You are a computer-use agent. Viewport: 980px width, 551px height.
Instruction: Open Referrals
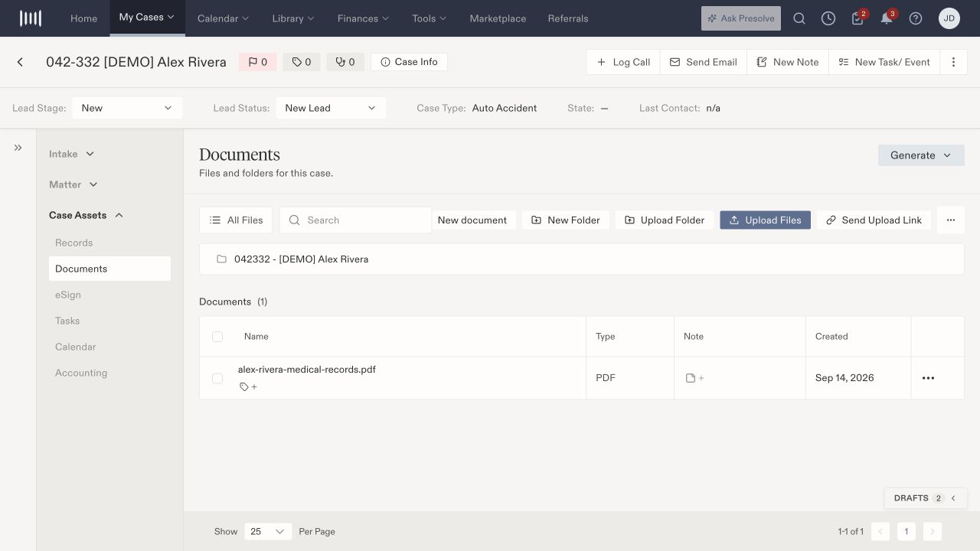[x=568, y=18]
